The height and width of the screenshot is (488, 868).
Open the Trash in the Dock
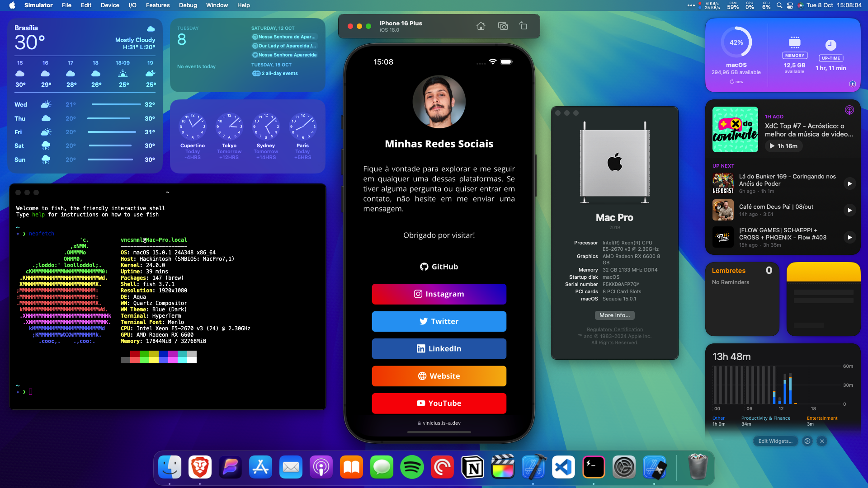(698, 467)
